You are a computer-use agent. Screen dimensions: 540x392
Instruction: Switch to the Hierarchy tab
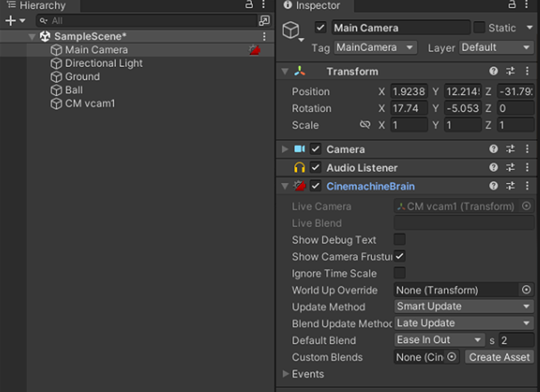tap(40, 6)
